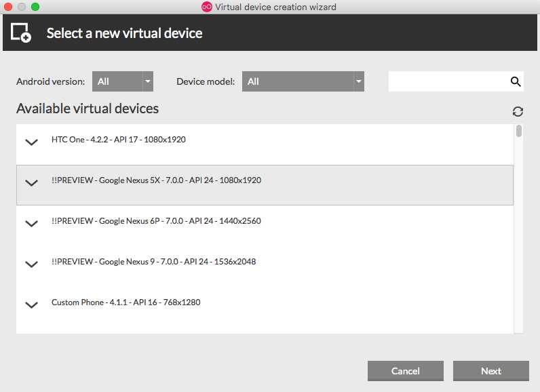Select PREVIEW Google Nexus 6P 1440x2560 row

tap(265, 226)
